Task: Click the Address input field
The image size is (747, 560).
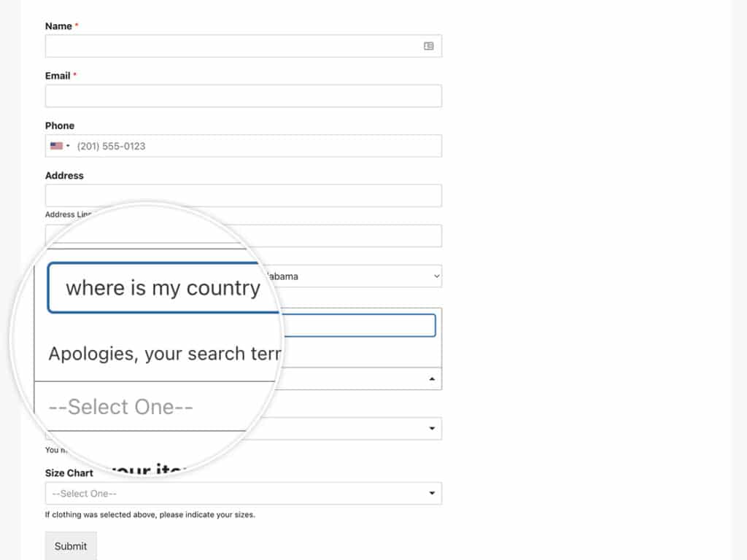Action: tap(244, 195)
